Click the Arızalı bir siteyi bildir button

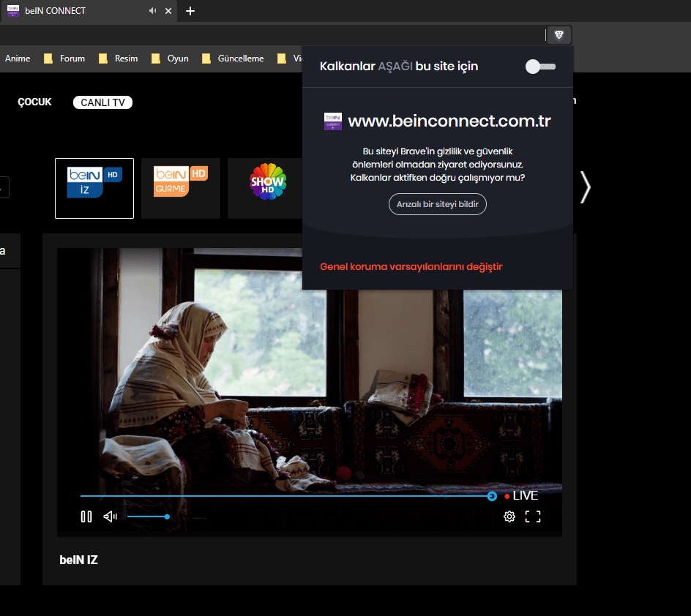[x=437, y=204]
